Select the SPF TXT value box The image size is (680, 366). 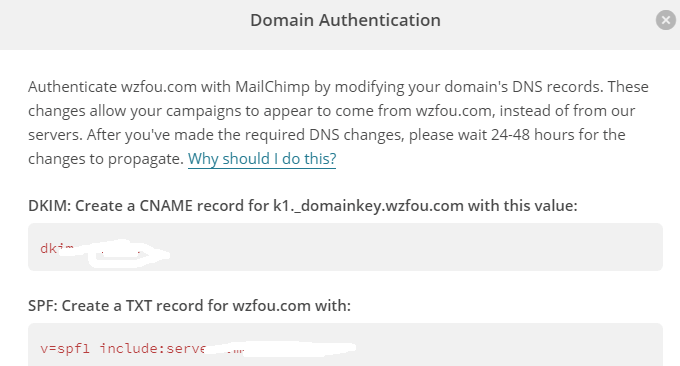pyautogui.click(x=345, y=345)
